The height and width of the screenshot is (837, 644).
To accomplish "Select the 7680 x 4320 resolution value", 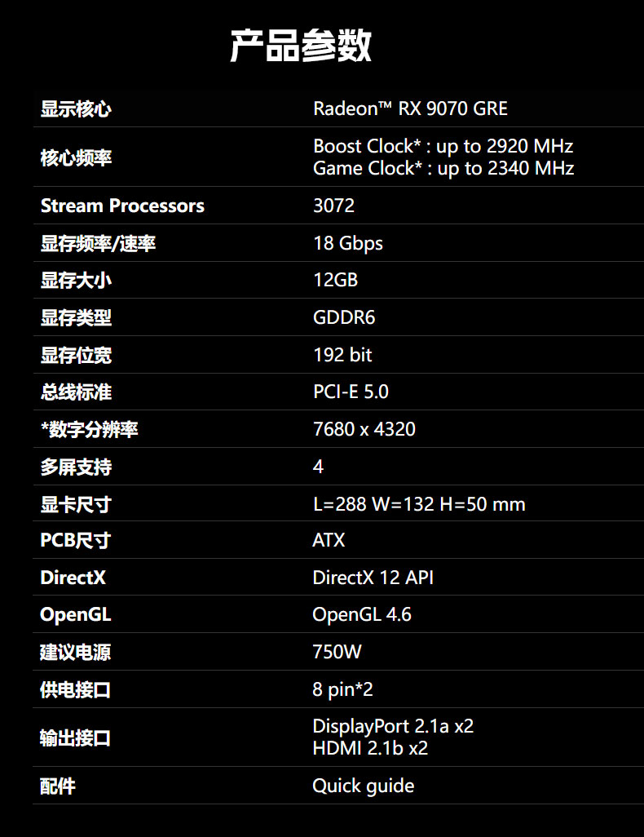I will pyautogui.click(x=364, y=429).
